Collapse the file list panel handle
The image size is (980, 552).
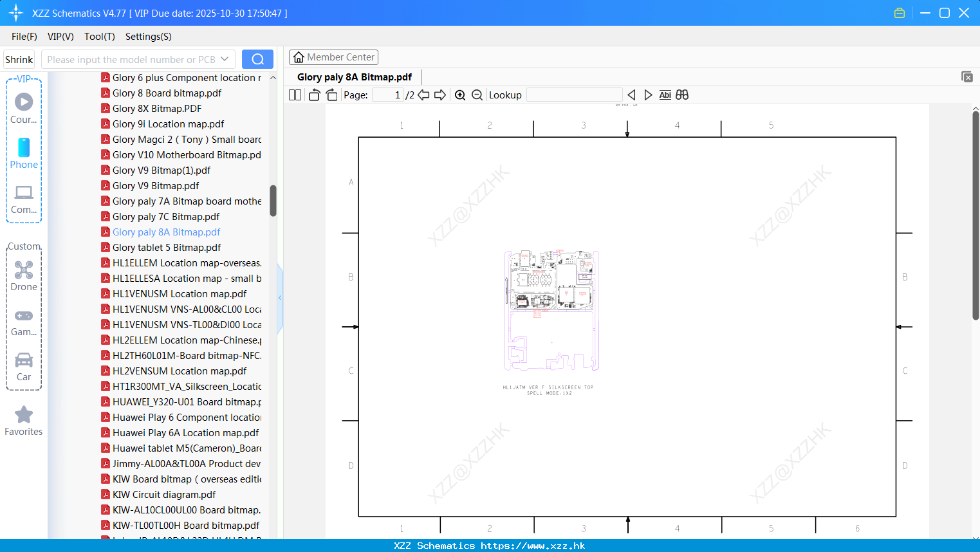[x=280, y=298]
